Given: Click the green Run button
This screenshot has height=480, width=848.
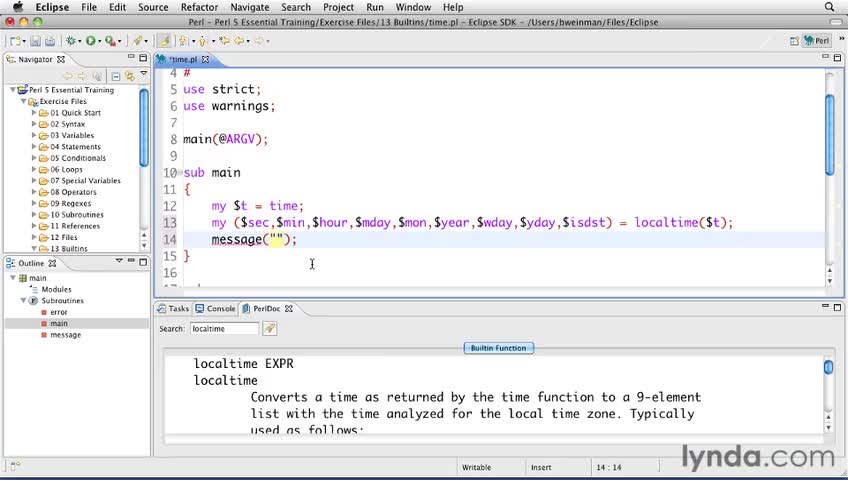Looking at the screenshot, I should point(90,41).
